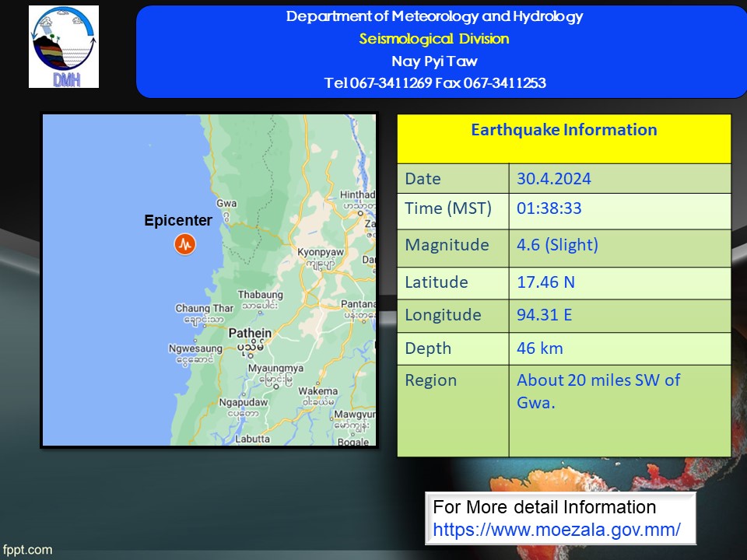Click the 'Pathein' city label on map
Image resolution: width=747 pixels, height=560 pixels.
click(250, 333)
